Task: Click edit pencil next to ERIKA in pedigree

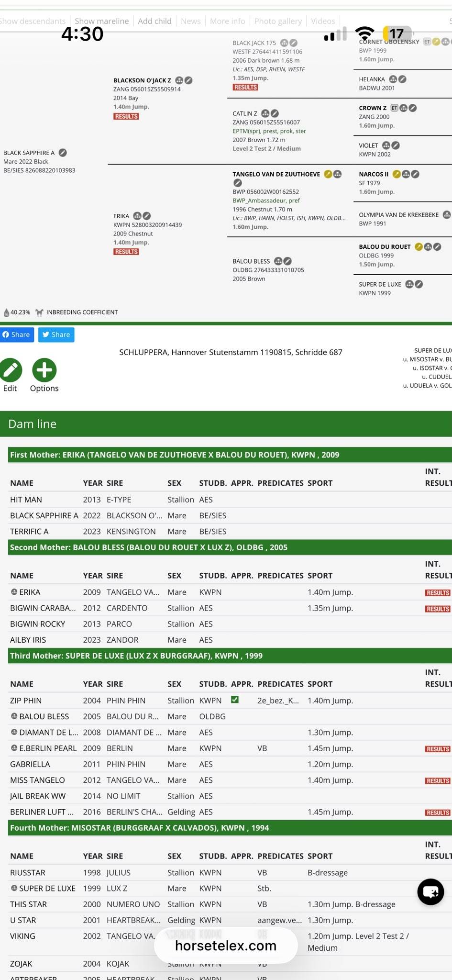Action: click(x=147, y=216)
